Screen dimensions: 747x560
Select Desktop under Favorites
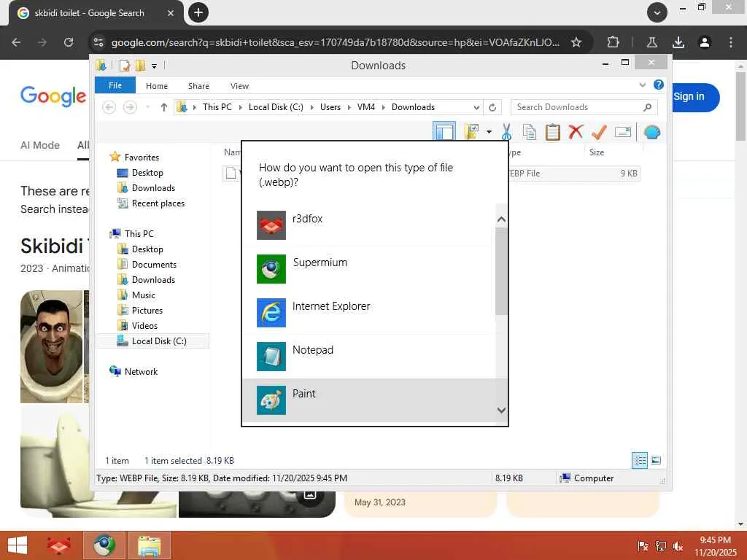(147, 172)
